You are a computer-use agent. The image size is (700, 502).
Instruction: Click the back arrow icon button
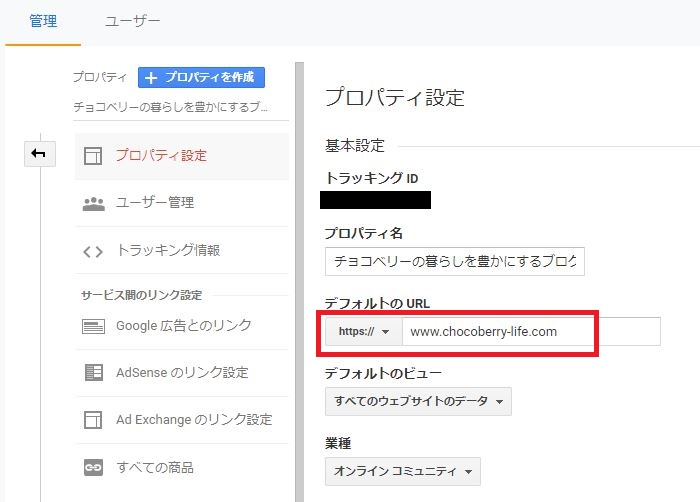coord(40,154)
